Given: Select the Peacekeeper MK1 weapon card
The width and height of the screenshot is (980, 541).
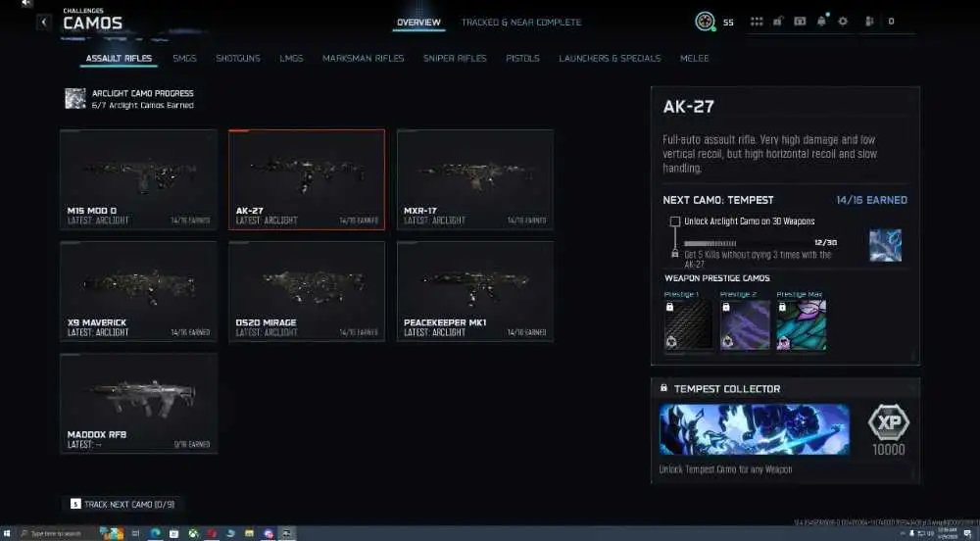Looking at the screenshot, I should (475, 292).
